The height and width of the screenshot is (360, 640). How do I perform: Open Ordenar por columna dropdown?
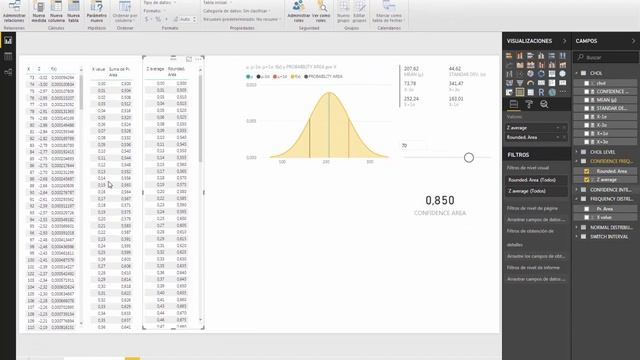click(125, 11)
